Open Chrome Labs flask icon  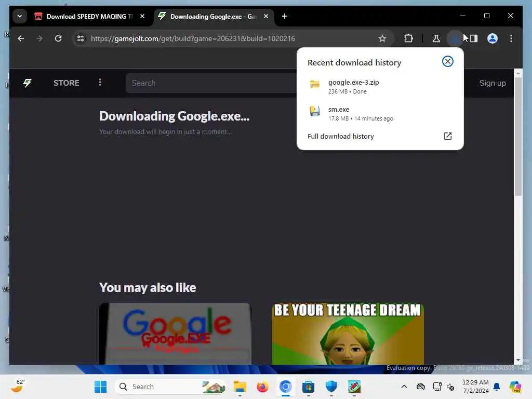pos(436,38)
